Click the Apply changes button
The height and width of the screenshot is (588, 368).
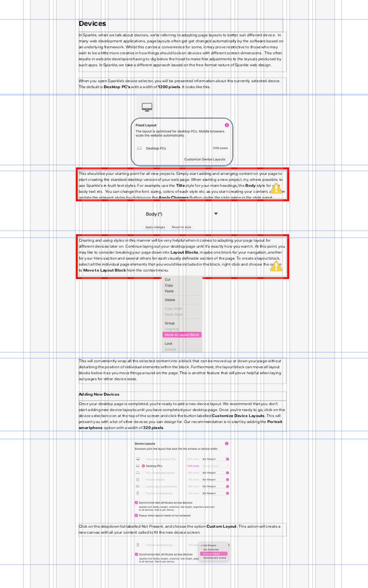pyautogui.click(x=155, y=227)
